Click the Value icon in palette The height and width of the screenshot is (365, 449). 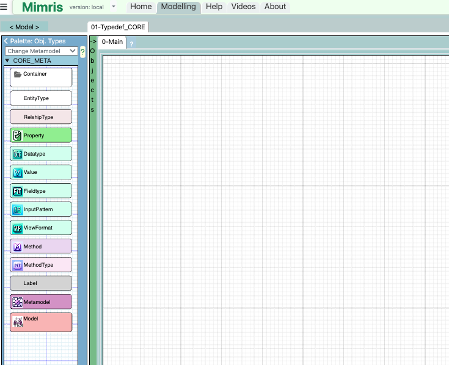(17, 173)
